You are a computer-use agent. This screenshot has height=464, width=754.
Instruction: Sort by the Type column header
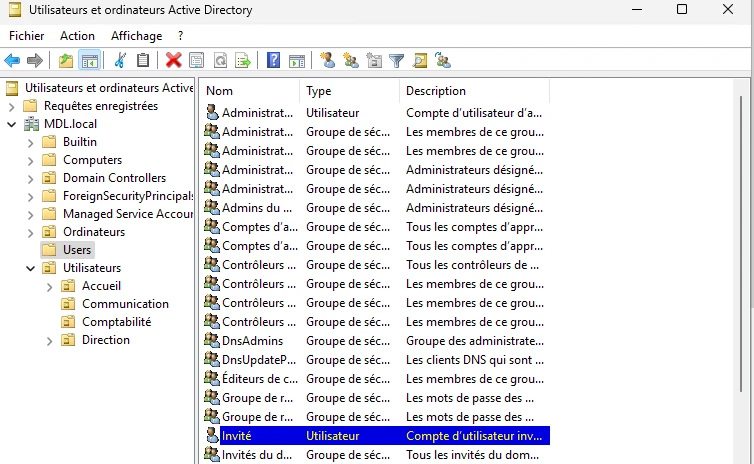tap(349, 91)
